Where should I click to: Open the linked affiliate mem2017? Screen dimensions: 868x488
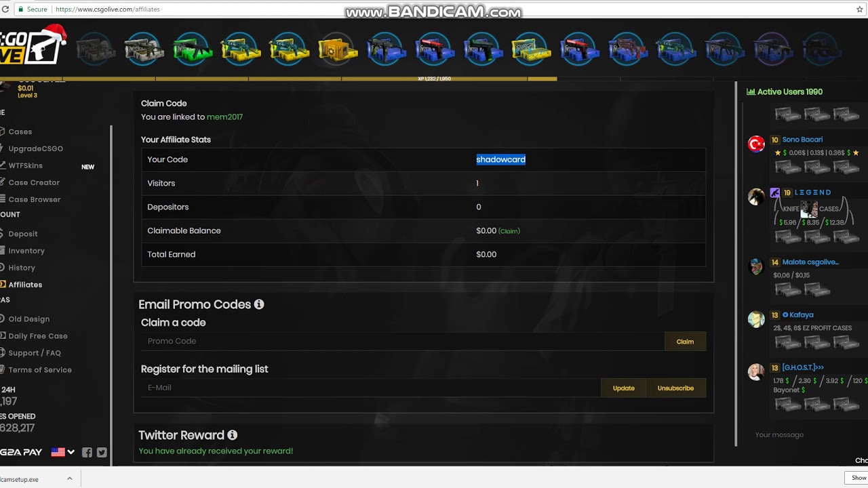point(224,117)
